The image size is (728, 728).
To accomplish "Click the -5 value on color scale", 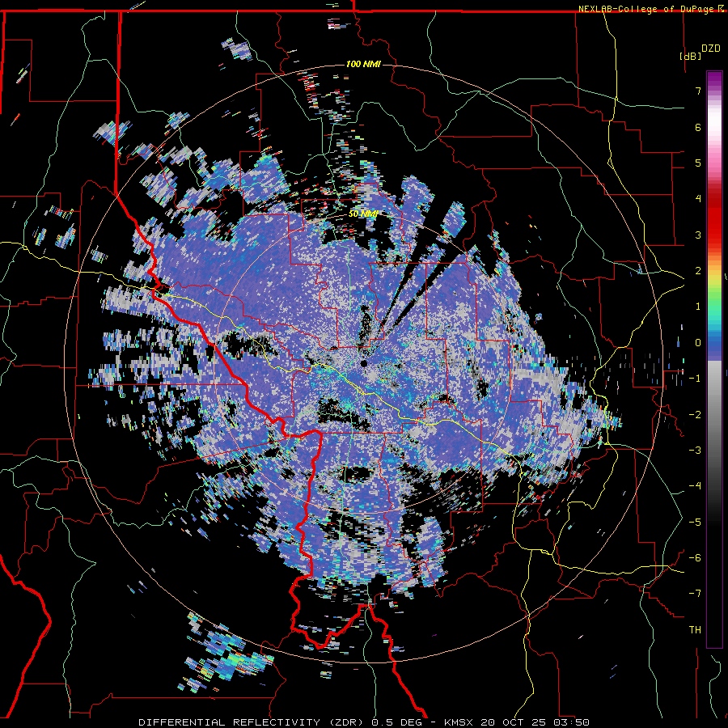I will tap(695, 522).
